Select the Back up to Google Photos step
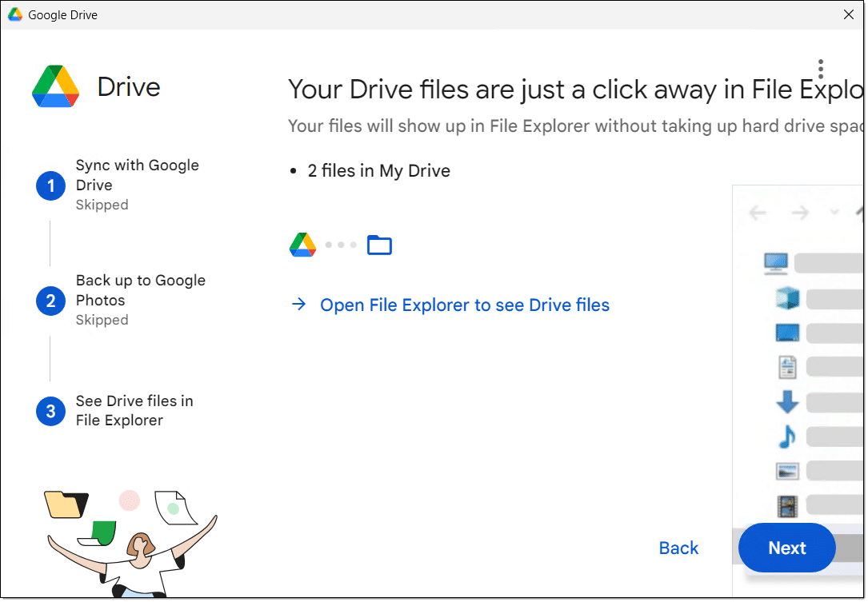 pos(140,290)
